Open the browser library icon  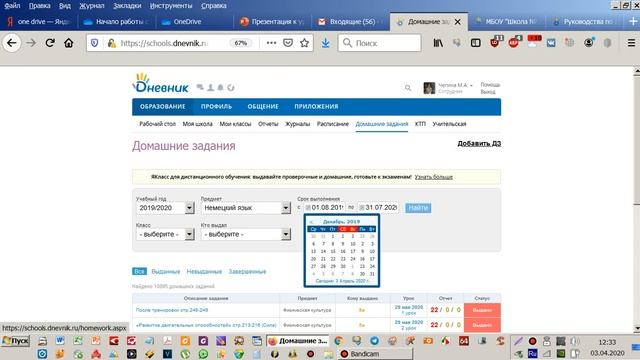pyautogui.click(x=438, y=43)
